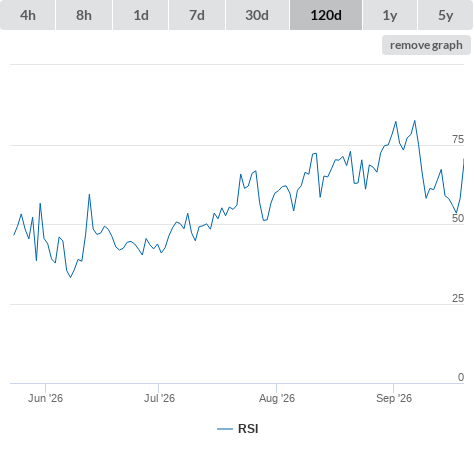The height and width of the screenshot is (455, 474).
Task: Select the active 120d tab
Action: click(326, 15)
